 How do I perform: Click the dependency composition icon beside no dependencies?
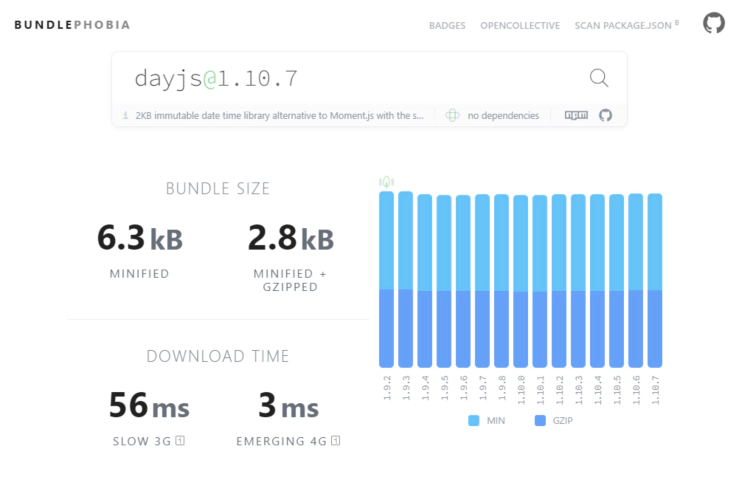click(452, 115)
